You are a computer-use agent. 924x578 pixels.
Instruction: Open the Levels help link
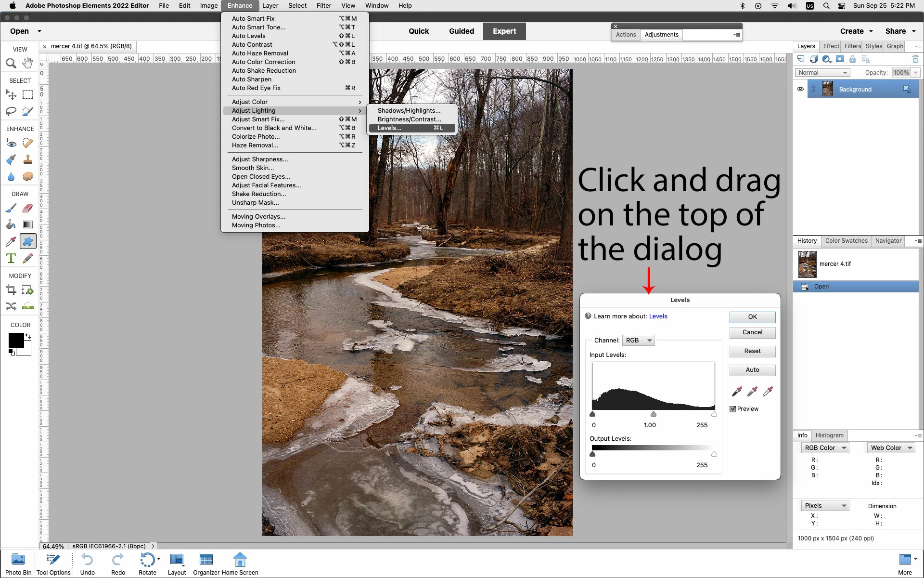(x=658, y=316)
